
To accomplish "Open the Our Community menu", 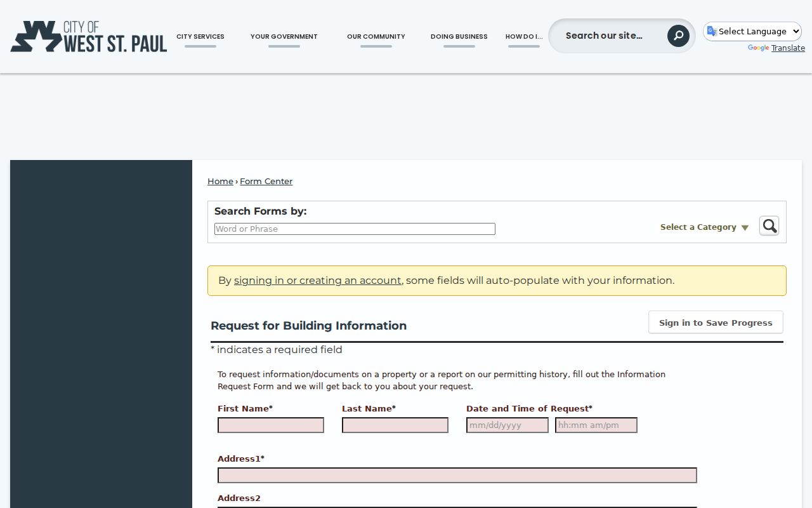I will (376, 37).
